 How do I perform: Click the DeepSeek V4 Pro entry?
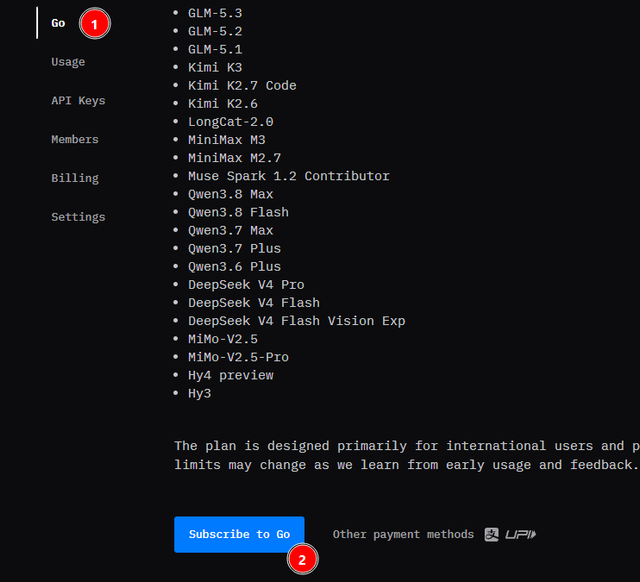pyautogui.click(x=246, y=285)
